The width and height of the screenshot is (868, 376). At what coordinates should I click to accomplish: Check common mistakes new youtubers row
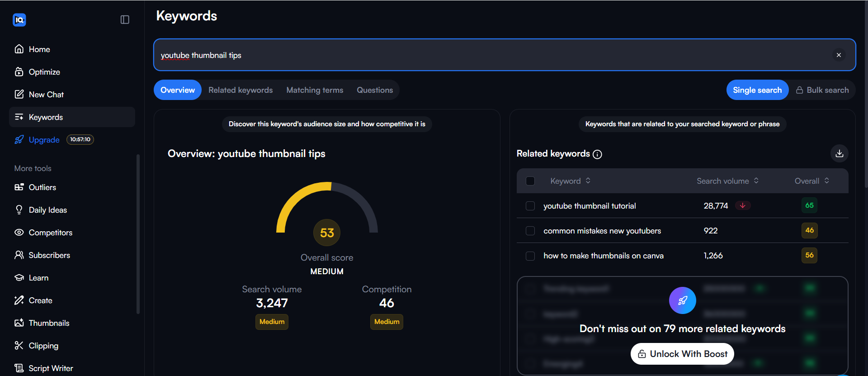(530, 231)
